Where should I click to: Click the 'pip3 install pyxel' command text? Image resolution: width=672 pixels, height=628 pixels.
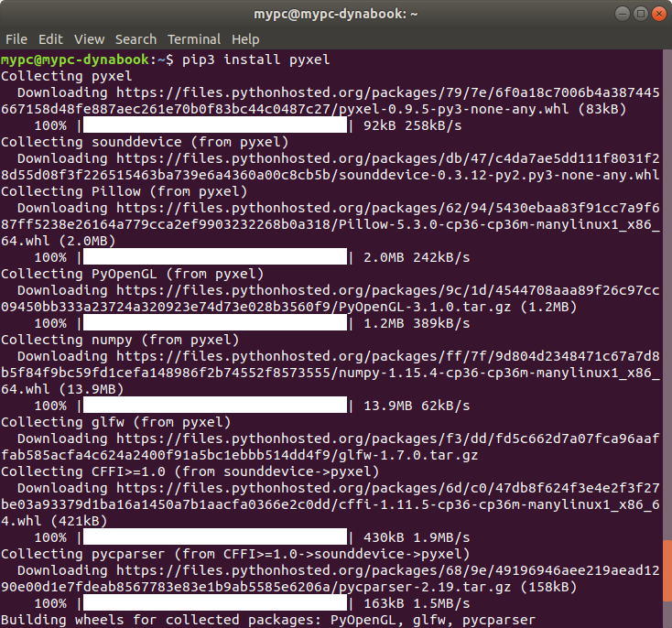[255, 60]
